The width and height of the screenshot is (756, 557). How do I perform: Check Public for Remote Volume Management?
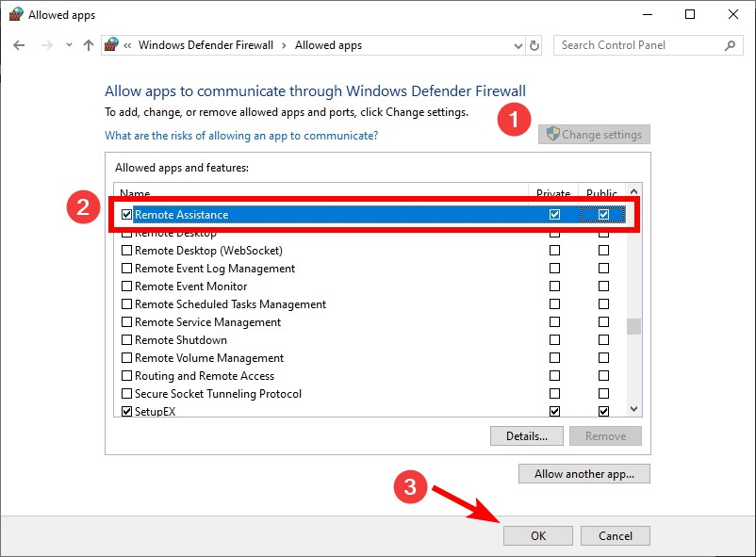(603, 358)
